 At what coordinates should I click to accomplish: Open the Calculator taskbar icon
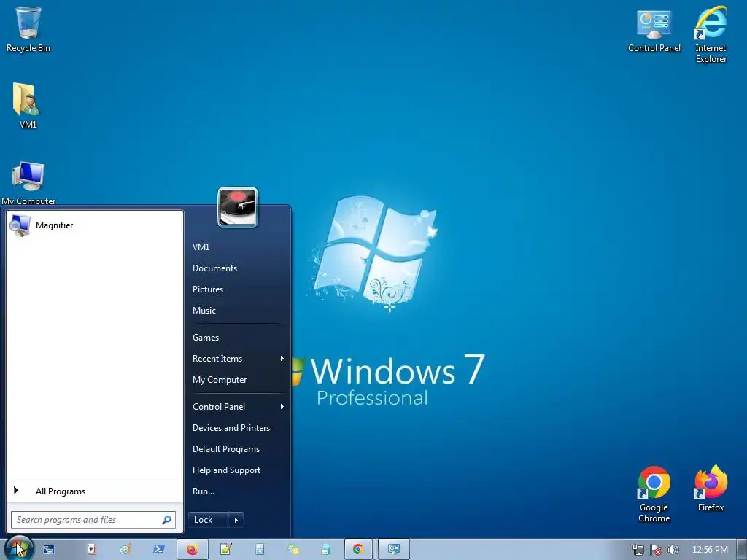click(260, 550)
